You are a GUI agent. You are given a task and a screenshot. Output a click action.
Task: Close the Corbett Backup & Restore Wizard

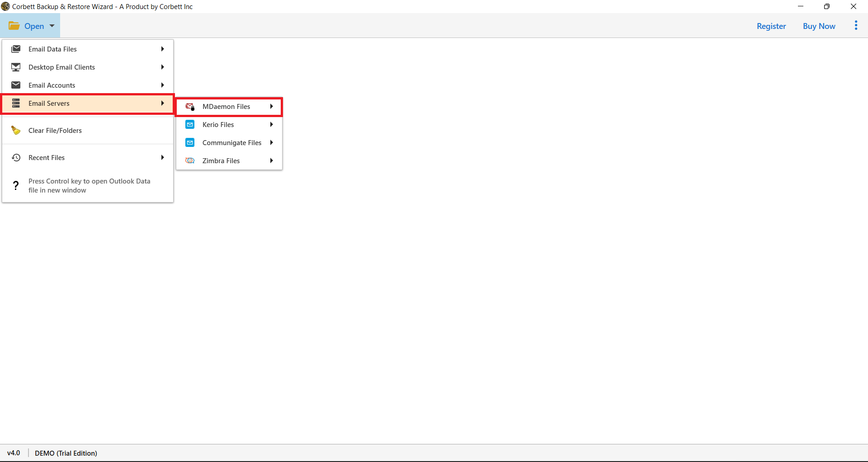coord(854,6)
